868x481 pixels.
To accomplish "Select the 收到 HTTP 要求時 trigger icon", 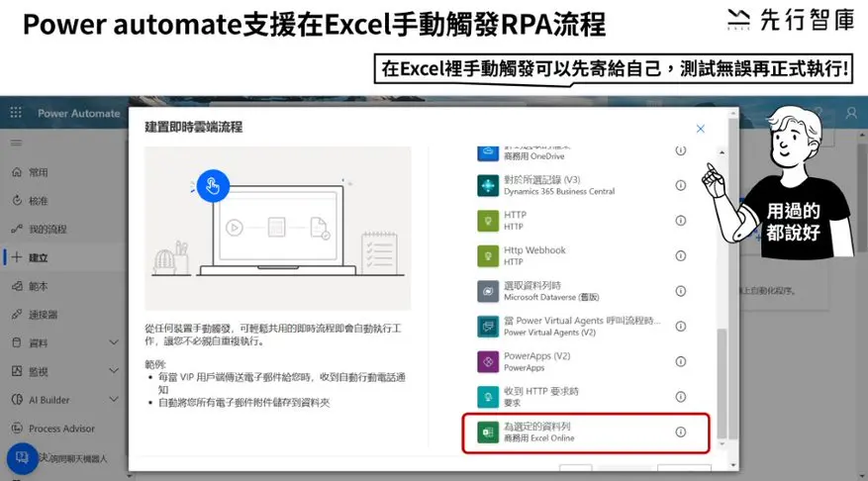I will pos(488,397).
